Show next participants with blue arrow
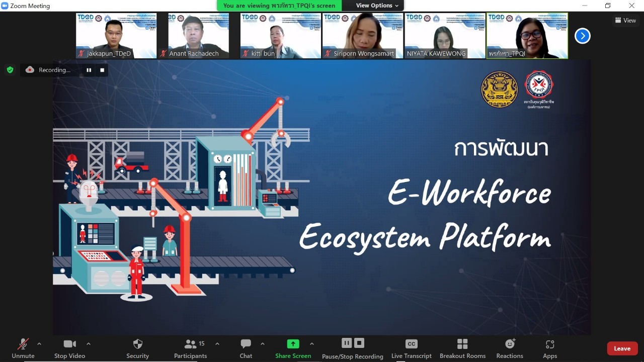The height and width of the screenshot is (362, 644). click(582, 36)
